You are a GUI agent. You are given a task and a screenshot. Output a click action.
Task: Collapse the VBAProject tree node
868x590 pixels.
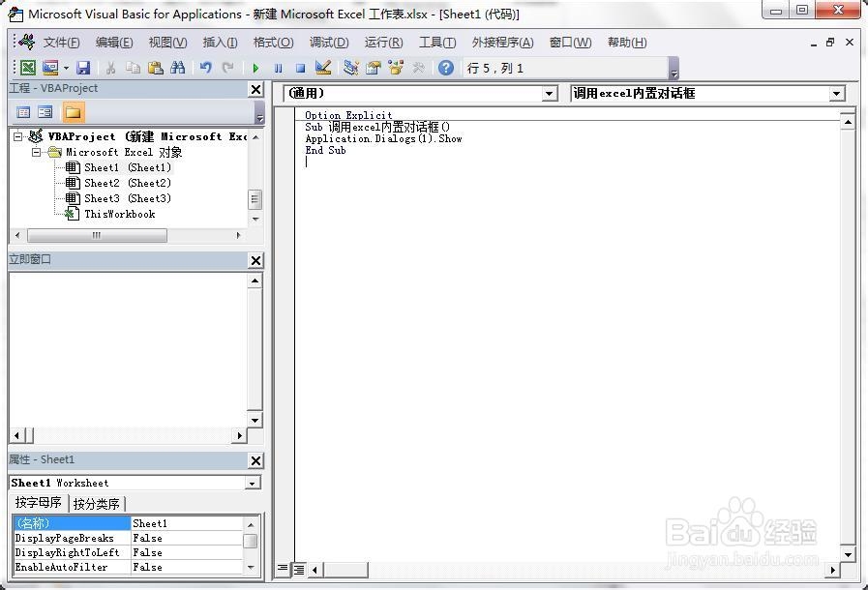point(18,136)
